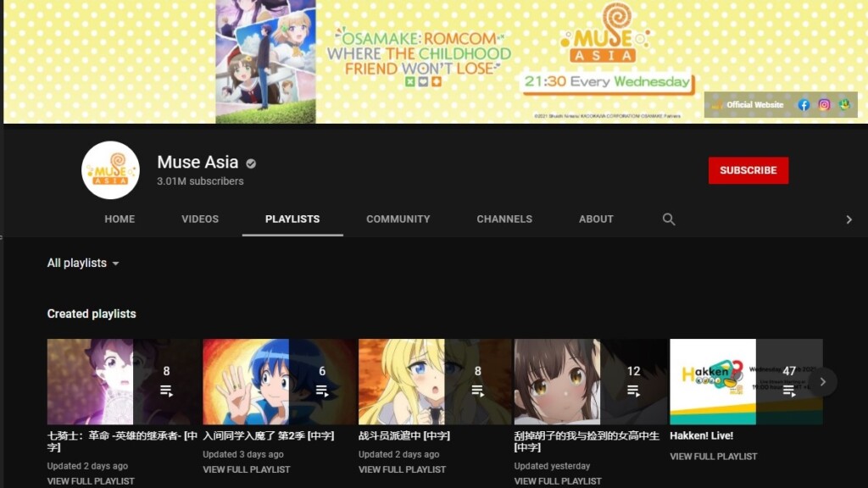The width and height of the screenshot is (868, 488).
Task: Click the Created playlists heading
Action: pos(92,313)
